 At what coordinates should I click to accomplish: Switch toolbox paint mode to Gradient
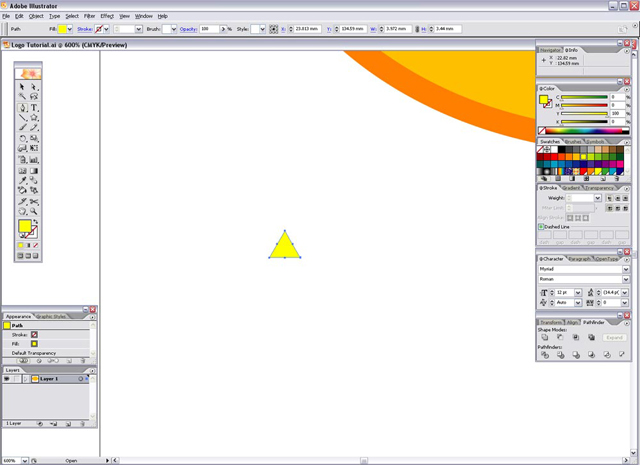point(28,245)
